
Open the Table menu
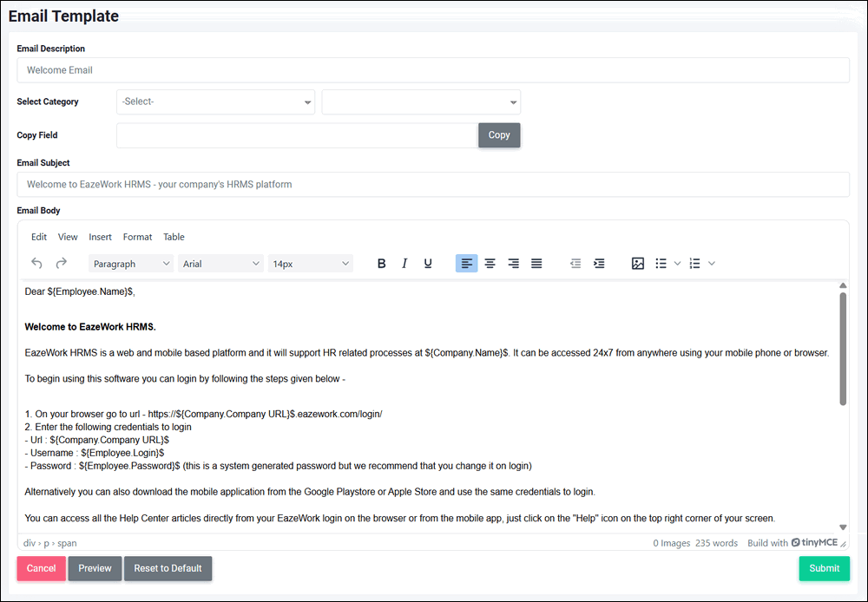[x=174, y=237]
